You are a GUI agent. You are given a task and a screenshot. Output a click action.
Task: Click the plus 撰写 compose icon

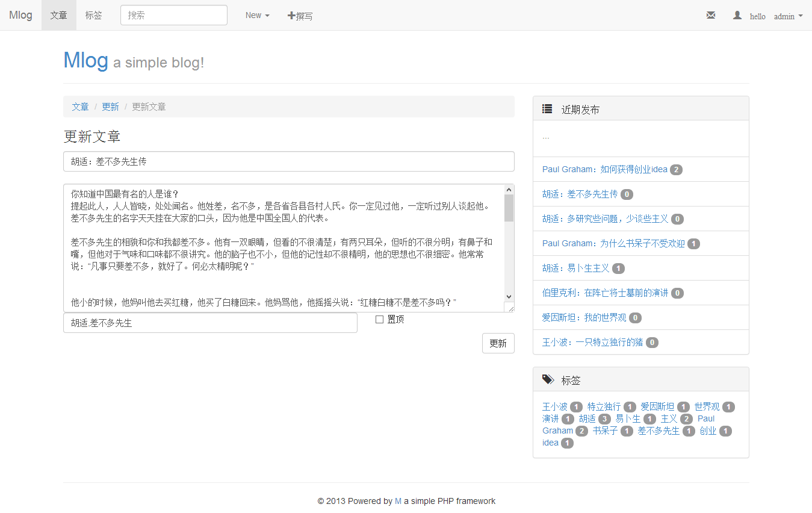tap(291, 16)
